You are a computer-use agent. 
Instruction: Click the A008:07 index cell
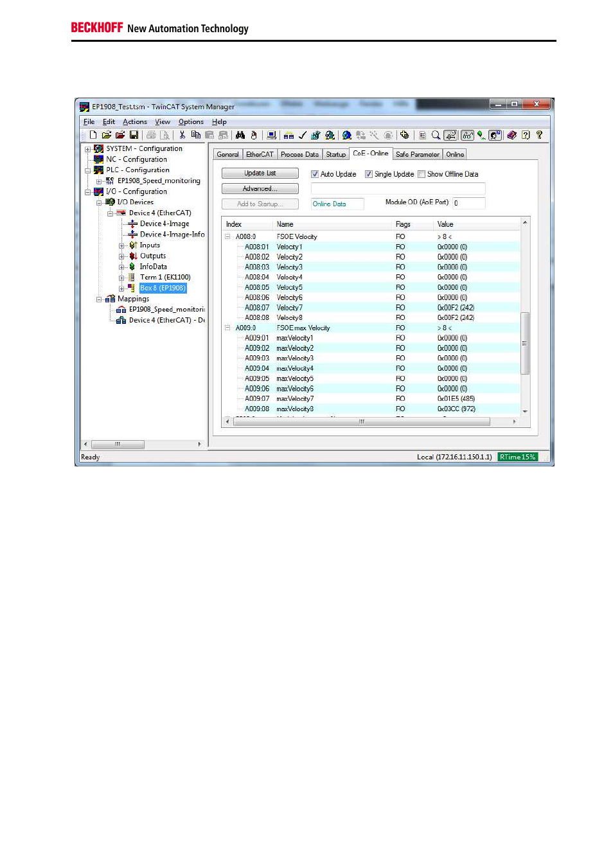coord(257,308)
